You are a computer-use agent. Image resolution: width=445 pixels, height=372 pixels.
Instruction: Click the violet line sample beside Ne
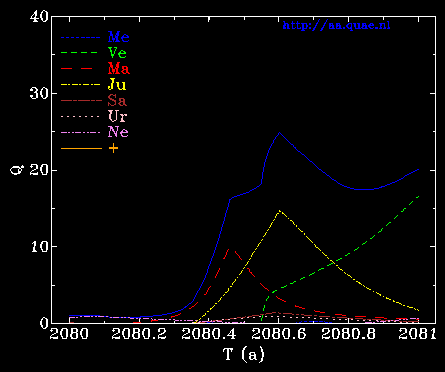pyautogui.click(x=81, y=133)
